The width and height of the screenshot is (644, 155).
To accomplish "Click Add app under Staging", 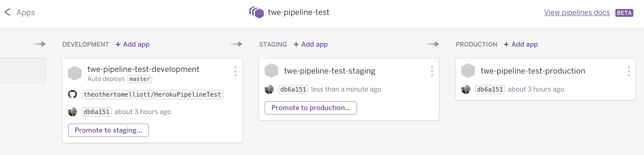I will pos(311,44).
